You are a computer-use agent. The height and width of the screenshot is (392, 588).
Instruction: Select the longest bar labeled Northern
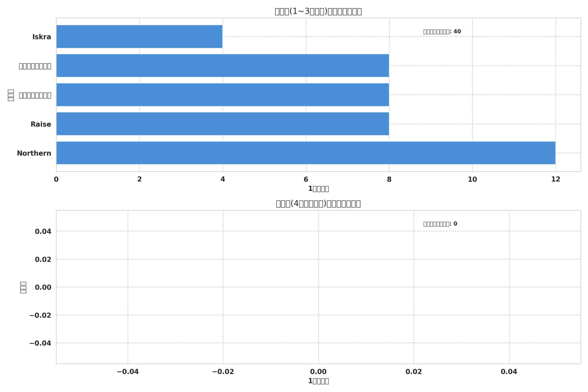point(306,153)
